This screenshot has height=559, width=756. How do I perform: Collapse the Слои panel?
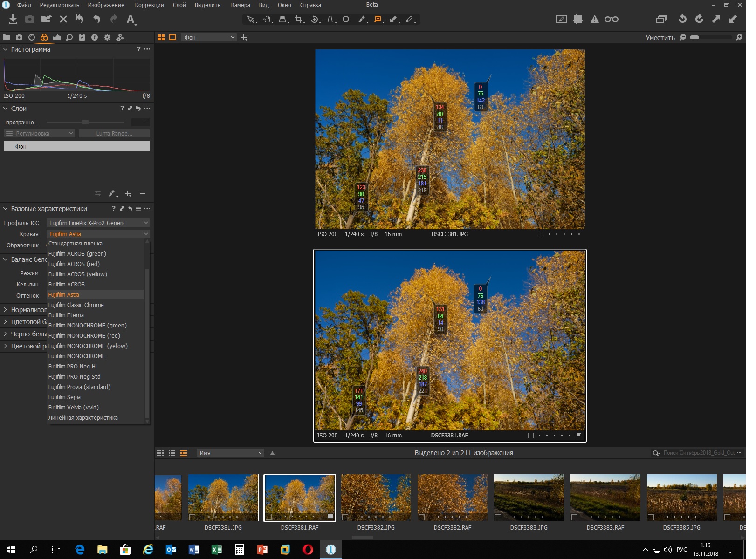(6, 109)
